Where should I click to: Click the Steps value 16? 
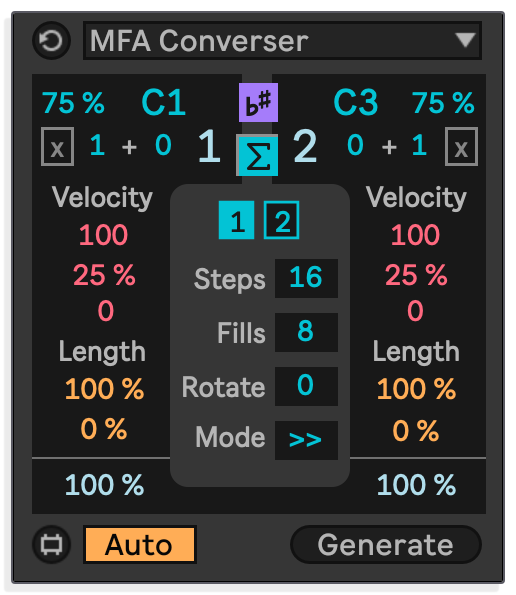tap(306, 278)
